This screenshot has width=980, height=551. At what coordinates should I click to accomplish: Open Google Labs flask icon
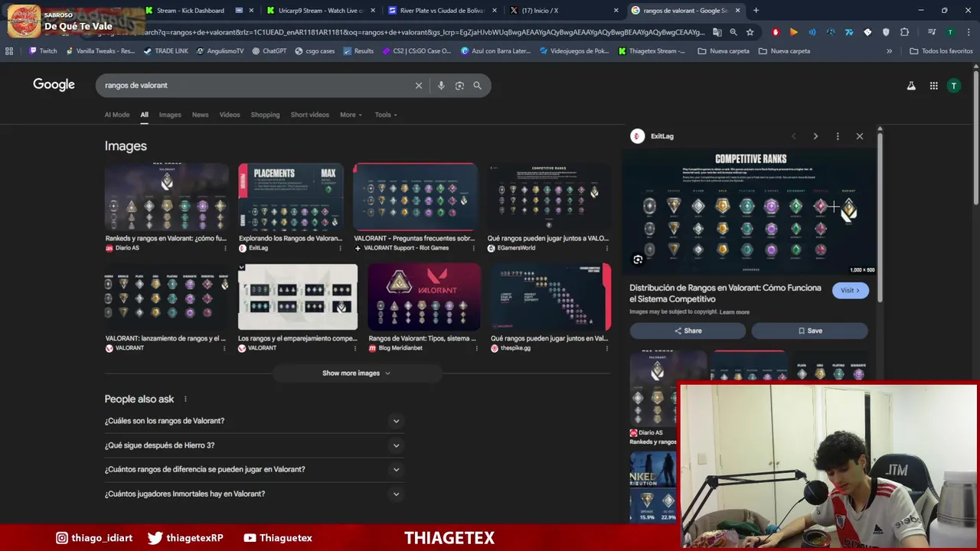pyautogui.click(x=911, y=86)
